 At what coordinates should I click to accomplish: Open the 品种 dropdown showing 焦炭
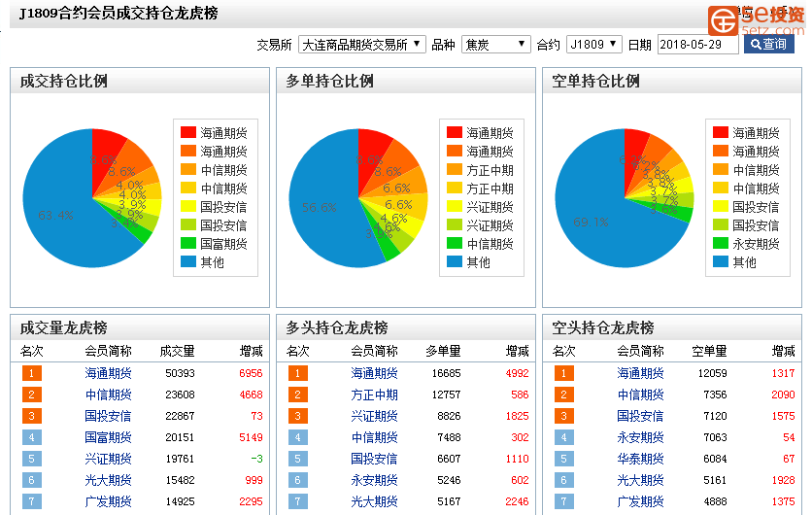point(496,45)
